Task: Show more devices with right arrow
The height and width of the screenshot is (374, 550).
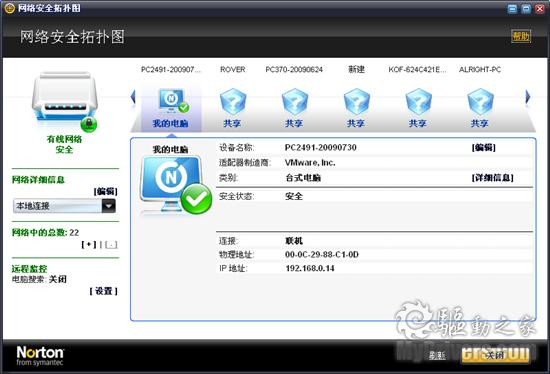Action: pos(528,97)
